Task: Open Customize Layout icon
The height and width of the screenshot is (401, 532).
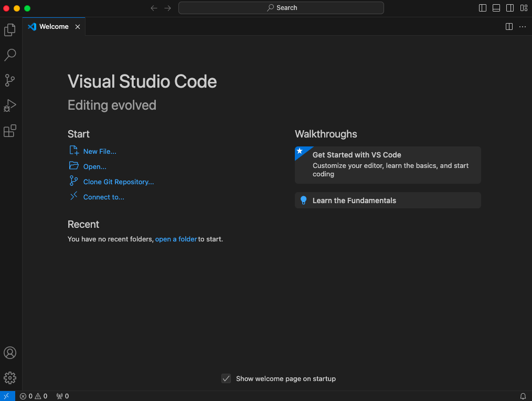Action: pos(524,8)
